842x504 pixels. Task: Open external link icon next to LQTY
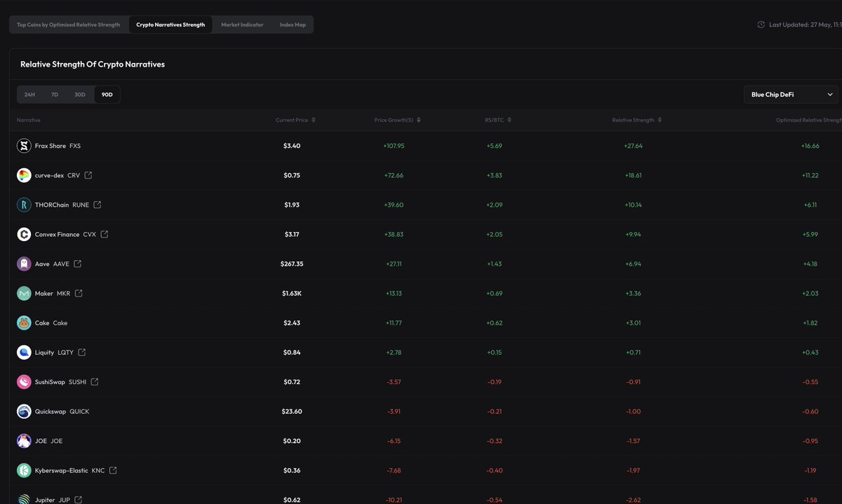(x=82, y=353)
